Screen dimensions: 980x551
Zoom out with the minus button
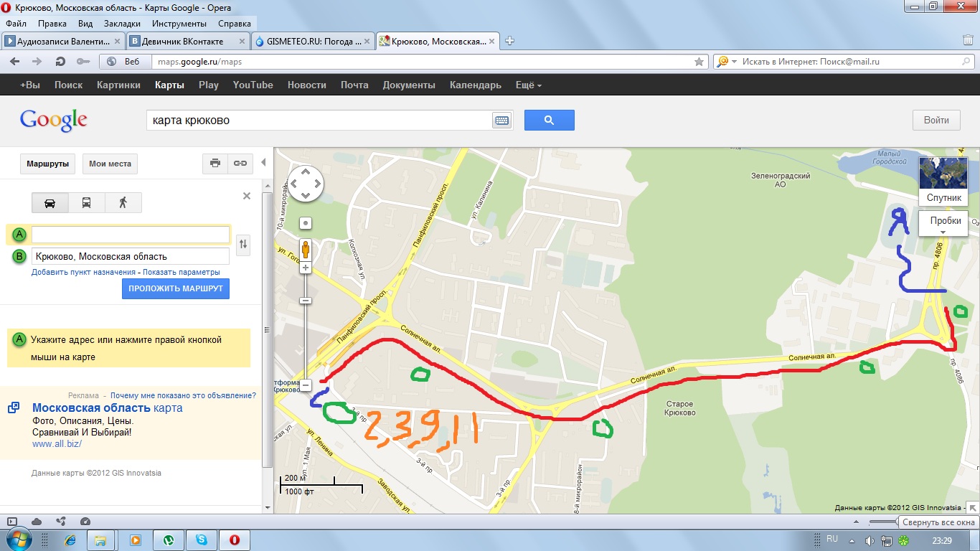pyautogui.click(x=306, y=385)
